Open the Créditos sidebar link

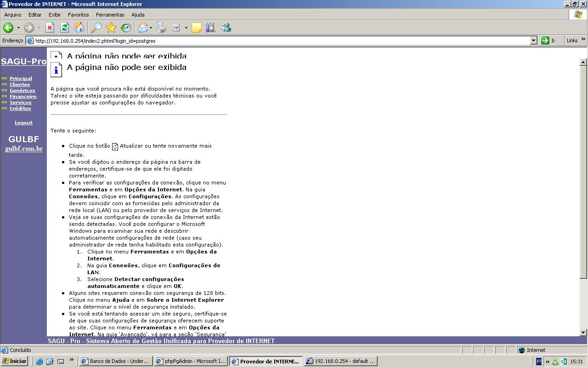(20, 109)
